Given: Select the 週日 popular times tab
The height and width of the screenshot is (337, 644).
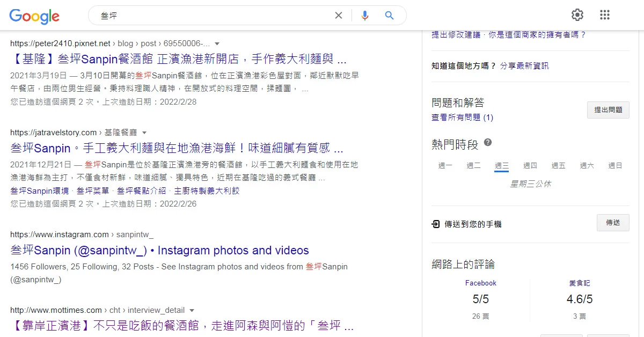Looking at the screenshot, I should pyautogui.click(x=616, y=166).
